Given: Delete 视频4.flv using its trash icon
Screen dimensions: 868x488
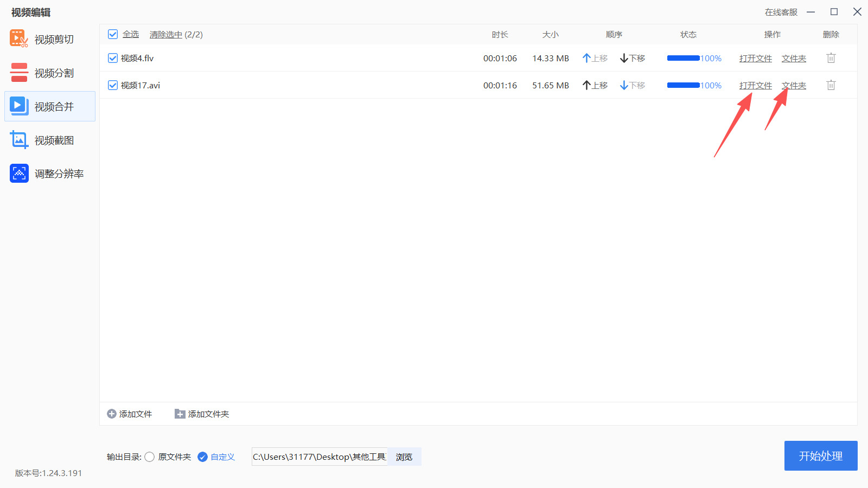Looking at the screenshot, I should [831, 58].
